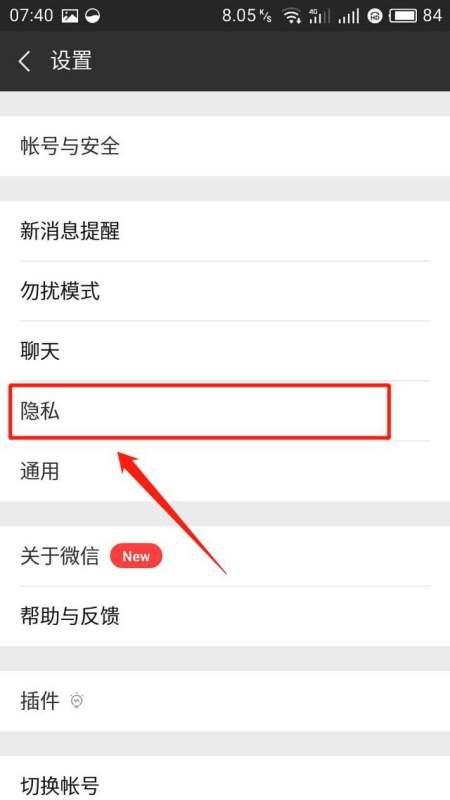The image size is (450, 800).
Task: Tap the light bulb icon beside 插件
Action: [77, 701]
